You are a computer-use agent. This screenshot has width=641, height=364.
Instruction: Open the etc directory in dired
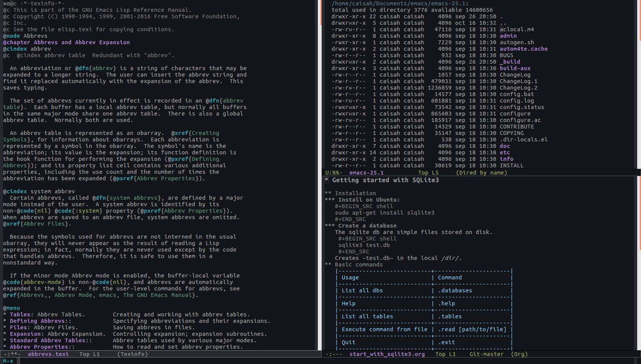tap(505, 152)
